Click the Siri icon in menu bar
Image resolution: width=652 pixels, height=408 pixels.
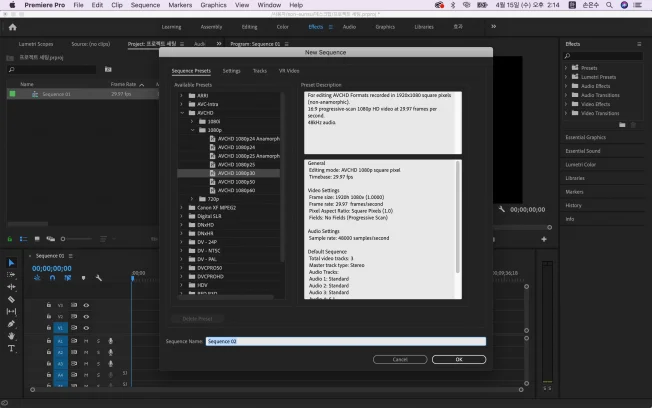tap(624, 5)
